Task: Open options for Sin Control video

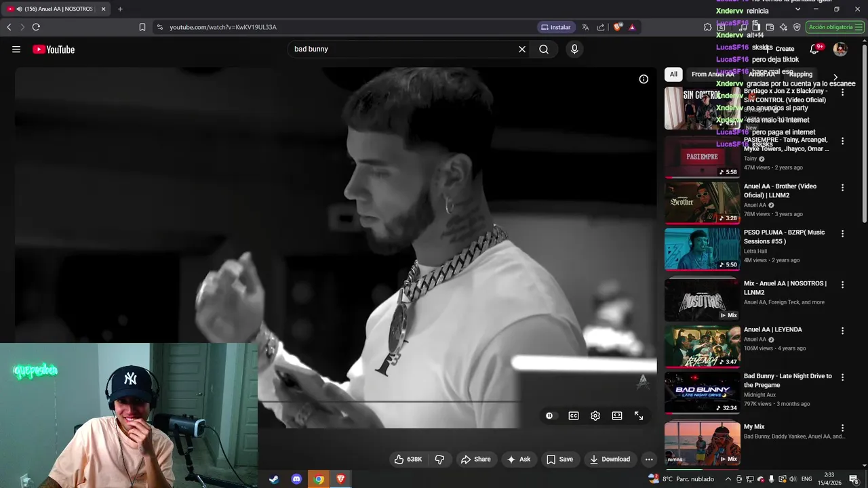Action: (x=843, y=92)
